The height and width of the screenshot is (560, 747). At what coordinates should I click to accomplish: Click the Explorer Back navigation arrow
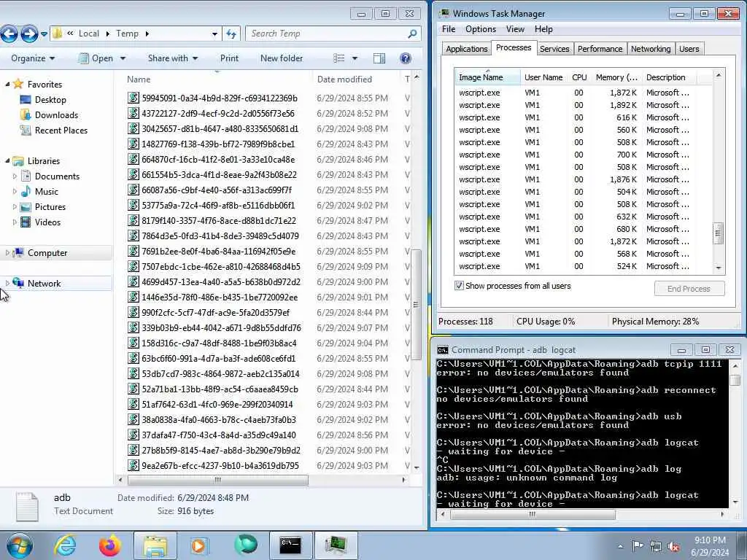pos(9,34)
